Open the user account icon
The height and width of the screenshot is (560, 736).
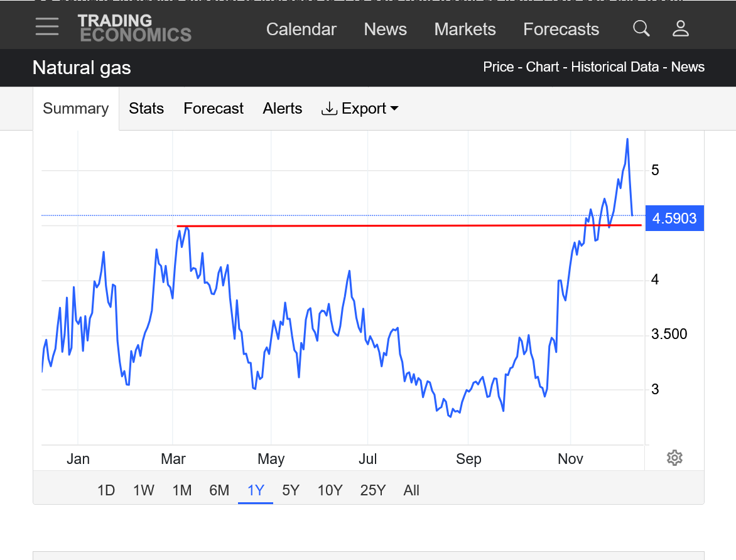tap(681, 28)
